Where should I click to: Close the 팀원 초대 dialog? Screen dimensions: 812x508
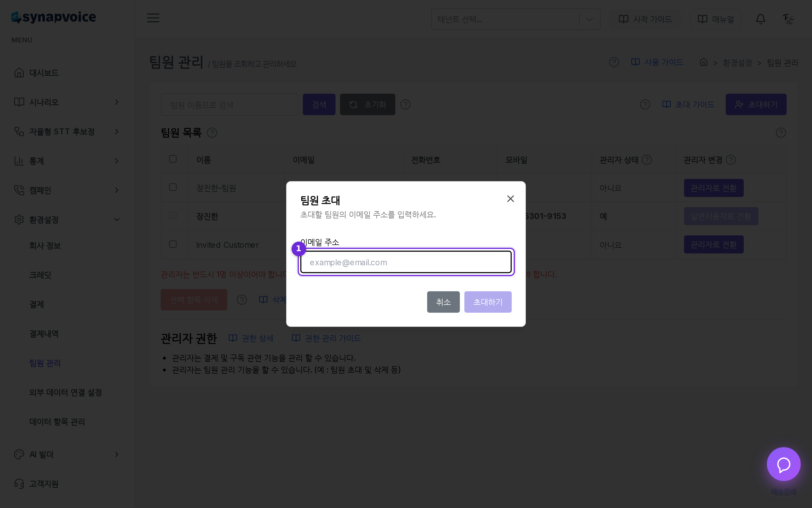coord(510,199)
